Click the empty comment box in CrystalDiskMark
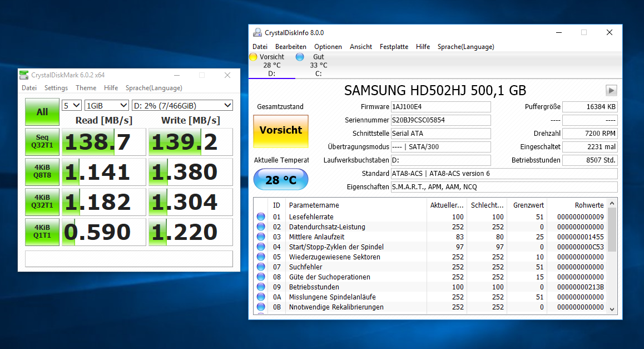The height and width of the screenshot is (349, 644). (129, 259)
